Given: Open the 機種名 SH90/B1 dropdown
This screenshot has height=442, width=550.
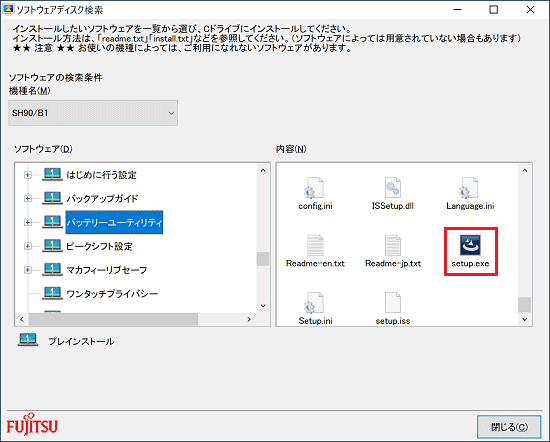Looking at the screenshot, I should (93, 113).
